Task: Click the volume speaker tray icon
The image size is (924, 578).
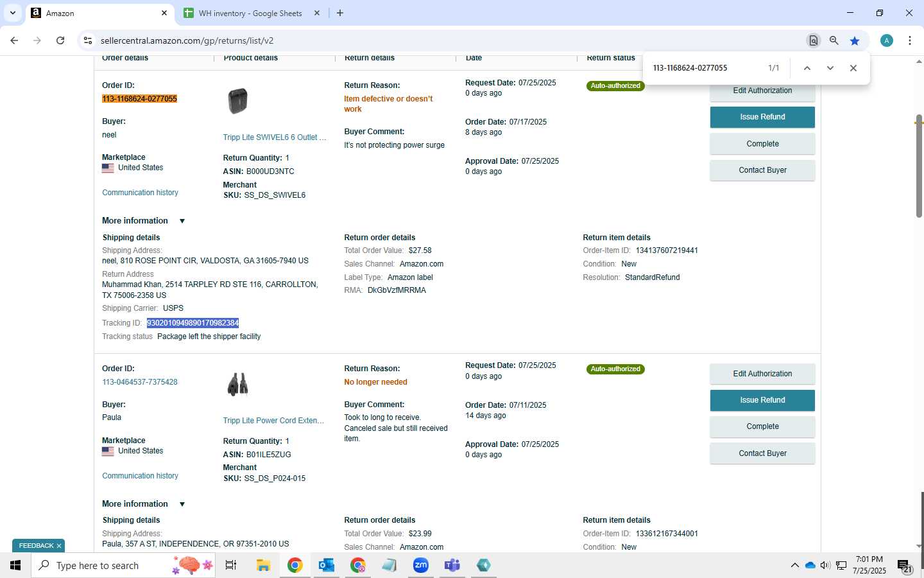Action: tap(825, 565)
